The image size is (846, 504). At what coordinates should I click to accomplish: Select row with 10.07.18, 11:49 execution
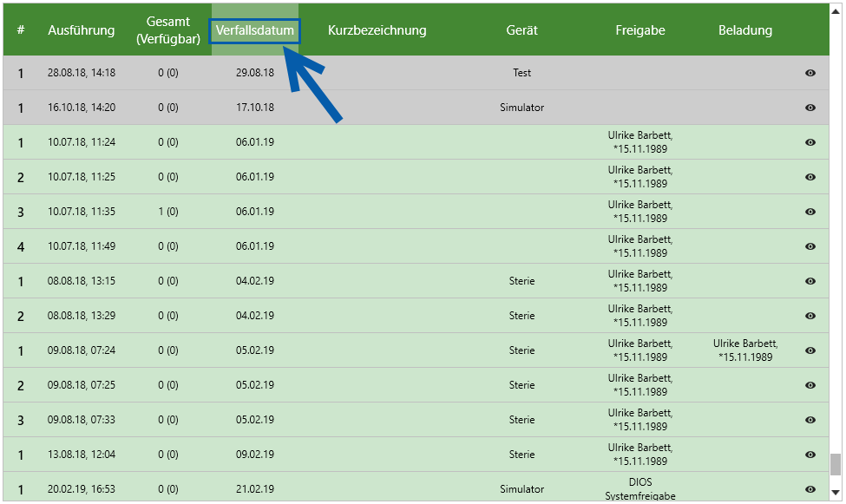coord(416,246)
